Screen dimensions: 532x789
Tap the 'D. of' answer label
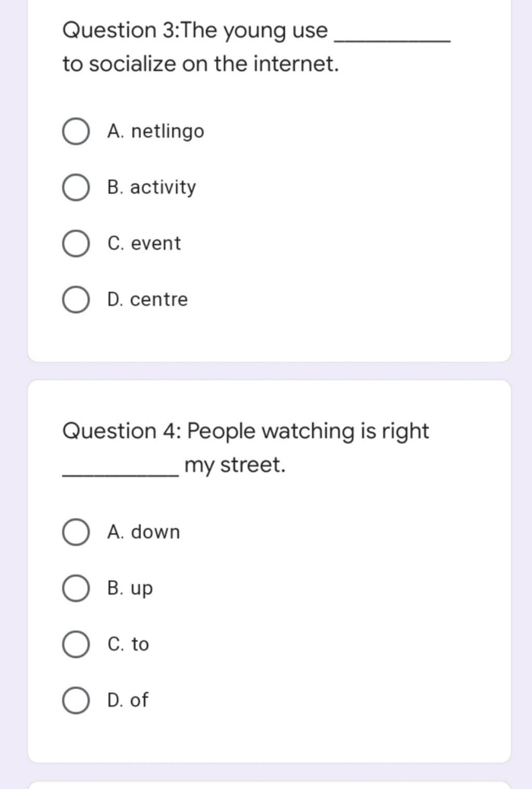click(x=127, y=700)
